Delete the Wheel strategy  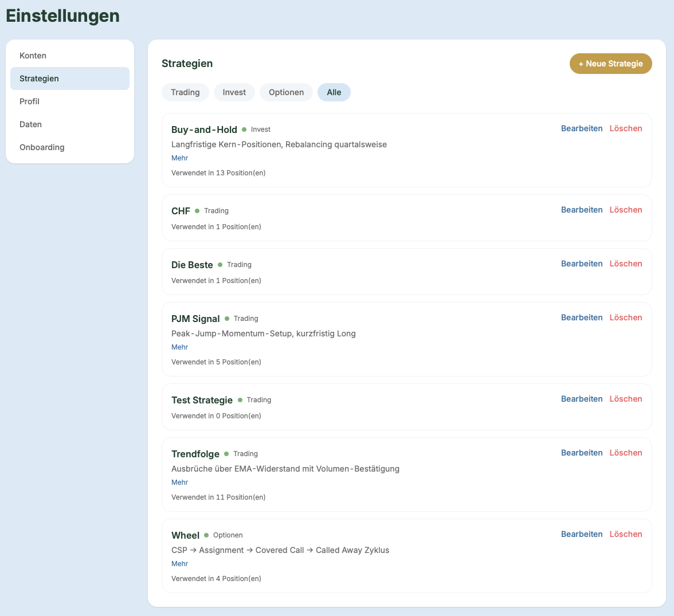point(626,534)
